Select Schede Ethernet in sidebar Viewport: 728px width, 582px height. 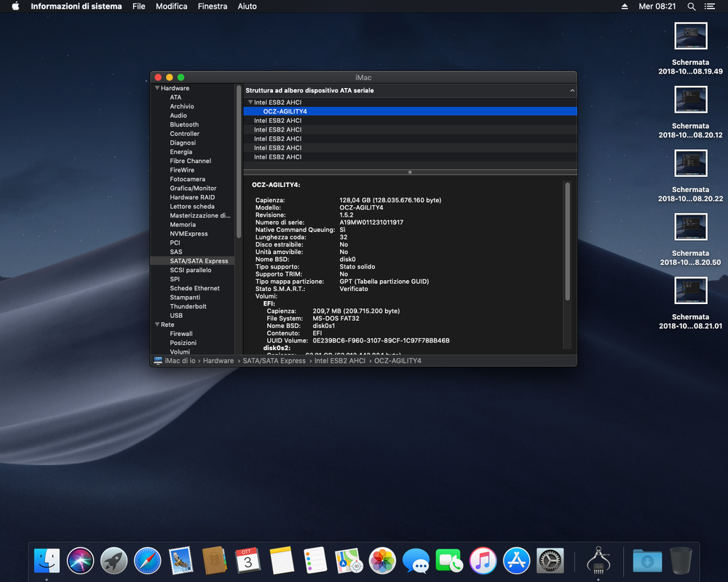(194, 288)
